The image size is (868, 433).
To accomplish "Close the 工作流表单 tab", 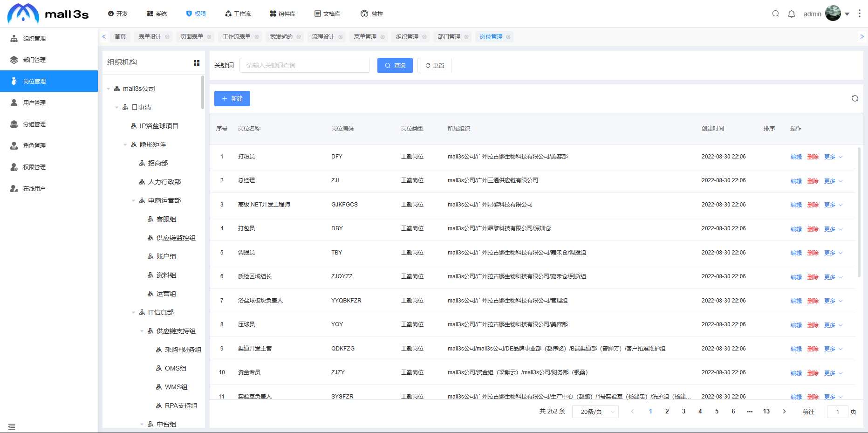I will [256, 37].
